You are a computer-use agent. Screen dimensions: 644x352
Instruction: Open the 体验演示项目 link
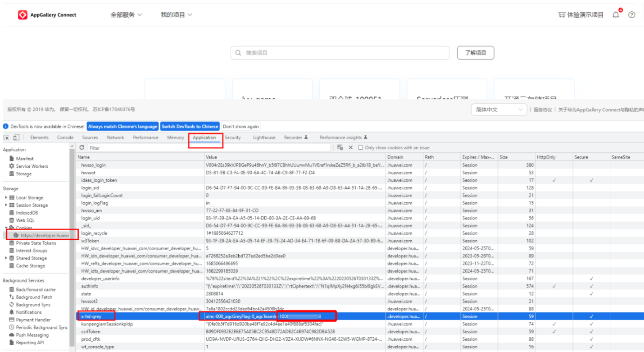[x=581, y=15]
